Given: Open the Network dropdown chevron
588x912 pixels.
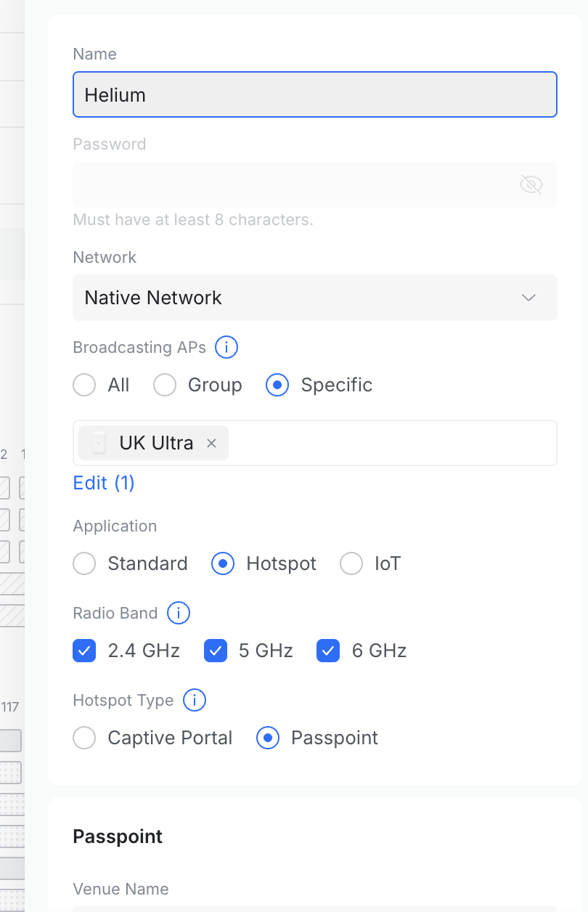Looking at the screenshot, I should (x=529, y=298).
